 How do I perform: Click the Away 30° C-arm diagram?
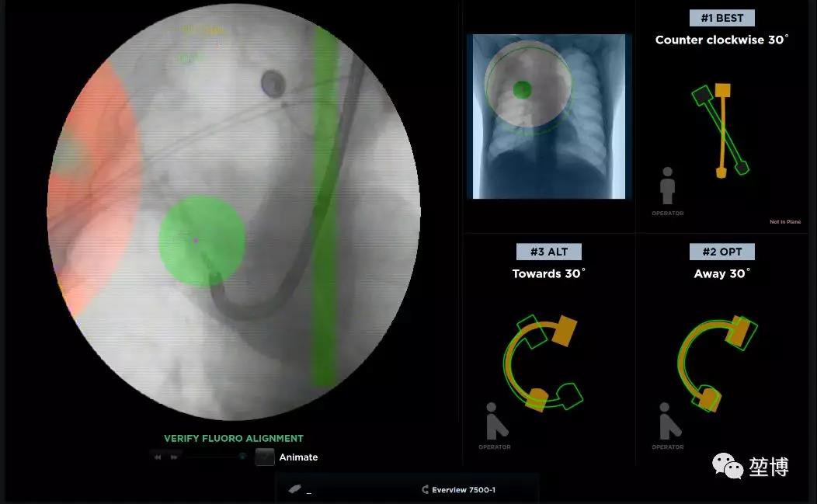tap(714, 361)
